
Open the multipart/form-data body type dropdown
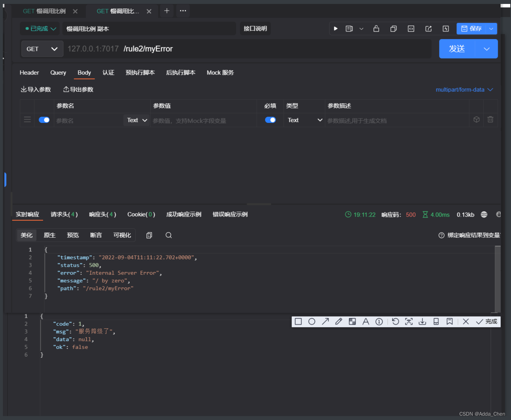pyautogui.click(x=464, y=90)
